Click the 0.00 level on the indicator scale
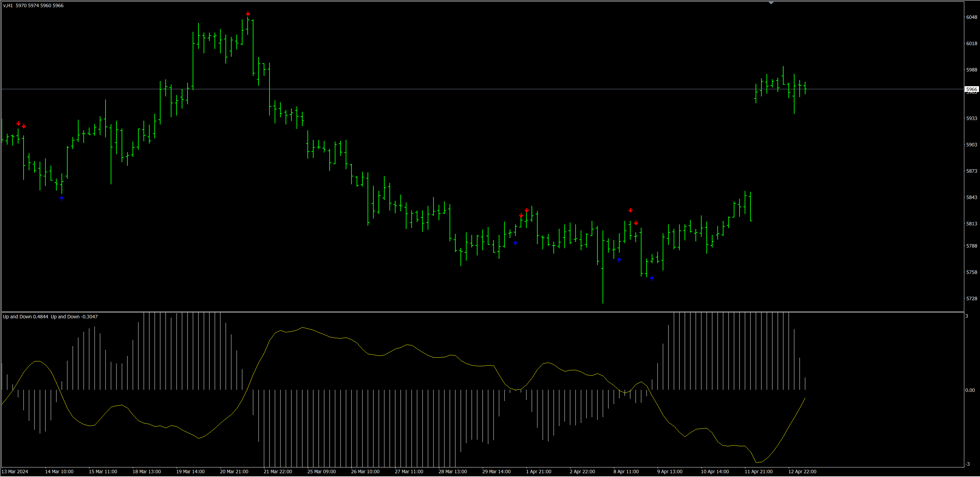Screen dimensions: 980x477 tap(970, 390)
